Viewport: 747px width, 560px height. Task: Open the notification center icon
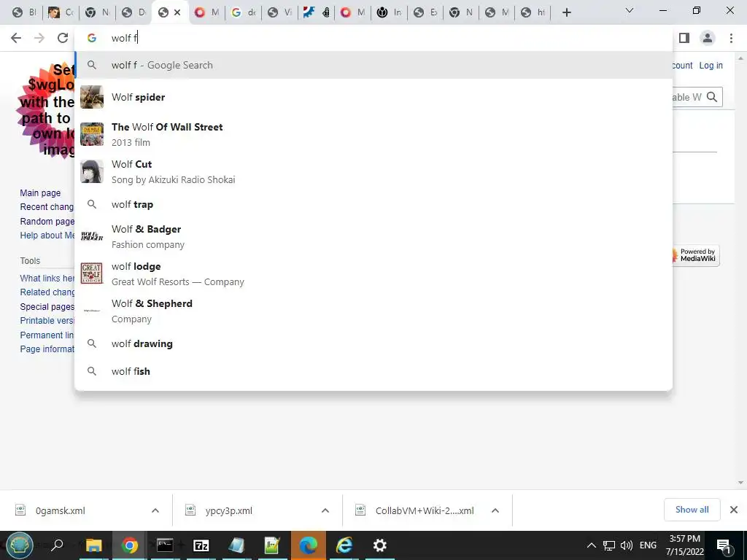click(724, 545)
